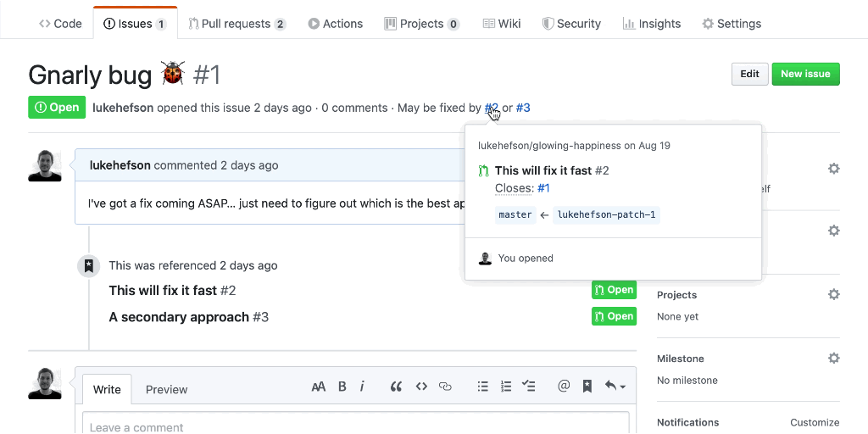Add a numbered list
The height and width of the screenshot is (434, 868).
505,387
